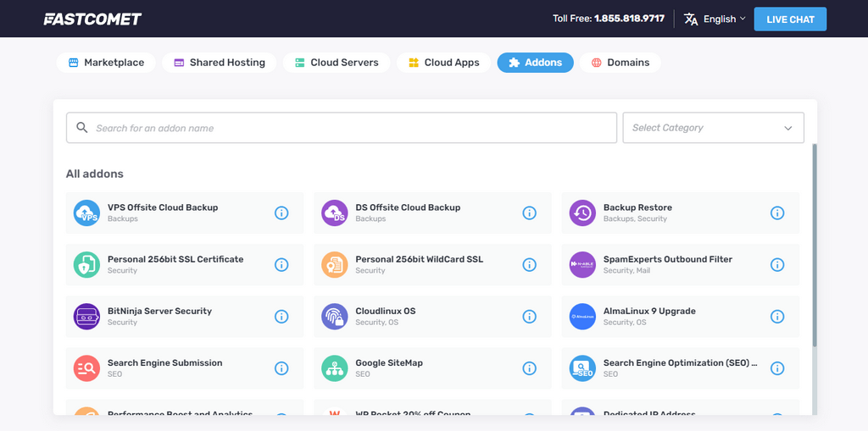This screenshot has width=868, height=431.
Task: Select the Domains tab
Action: coord(620,63)
